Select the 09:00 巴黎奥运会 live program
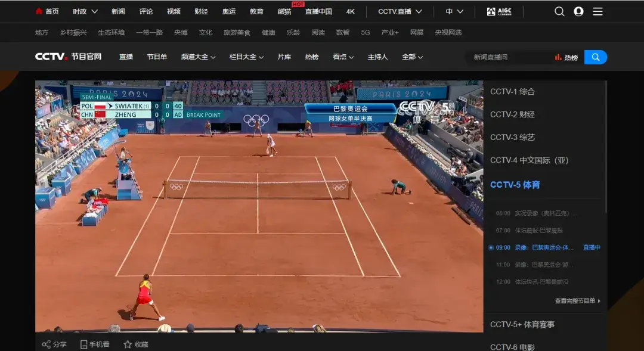This screenshot has width=644, height=351. 544,247
